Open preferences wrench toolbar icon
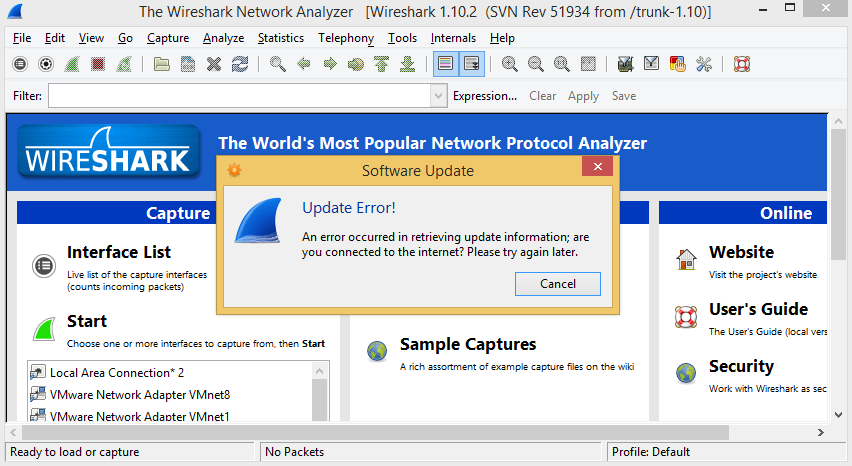Viewport: 852px width, 466px height. (x=704, y=64)
